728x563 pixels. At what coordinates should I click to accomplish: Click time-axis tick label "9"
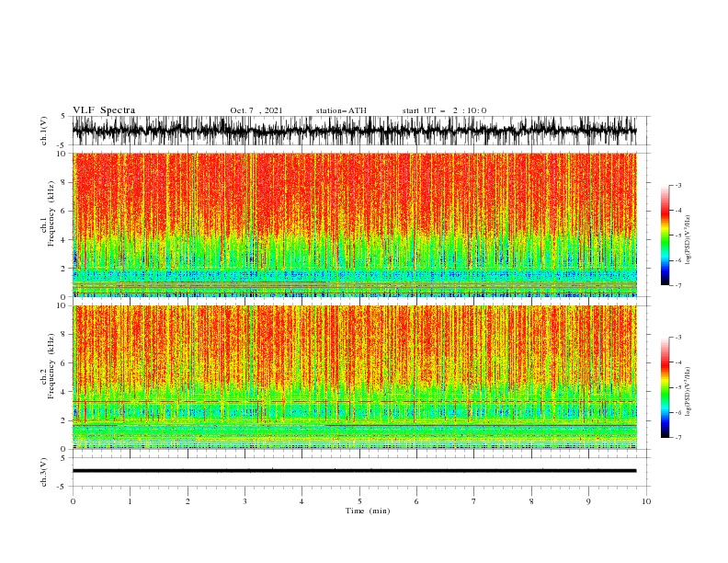(588, 501)
